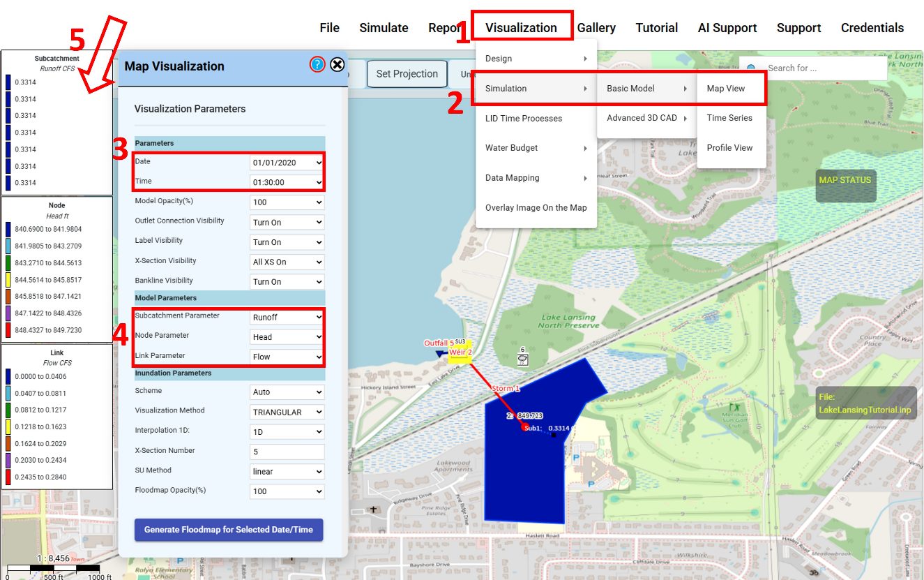Viewport: 924px width, 580px height.
Task: Open Node Parameter dropdown showing Head
Action: pyautogui.click(x=287, y=336)
